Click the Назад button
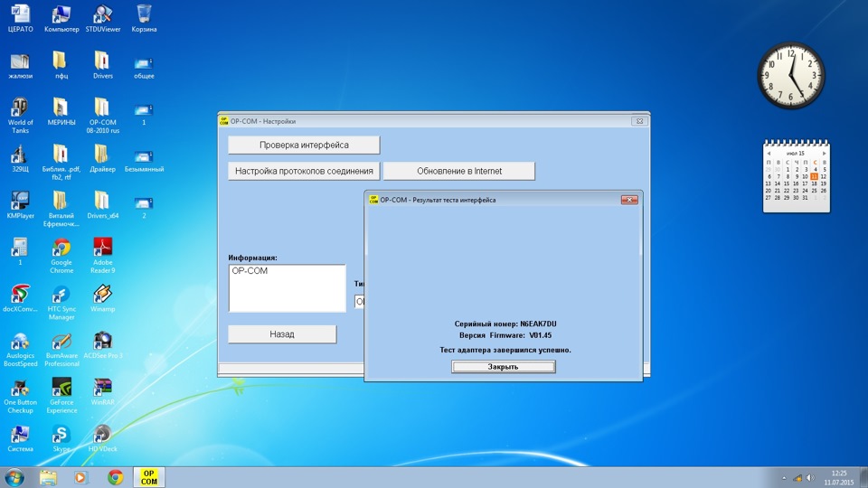This screenshot has height=488, width=868. click(x=282, y=334)
